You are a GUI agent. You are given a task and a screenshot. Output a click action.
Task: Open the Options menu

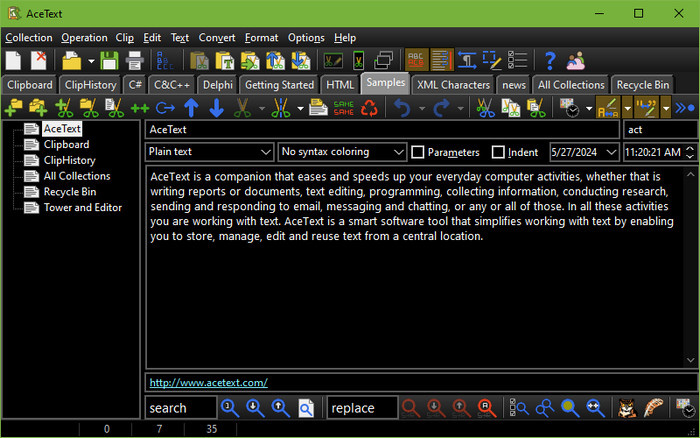click(306, 38)
